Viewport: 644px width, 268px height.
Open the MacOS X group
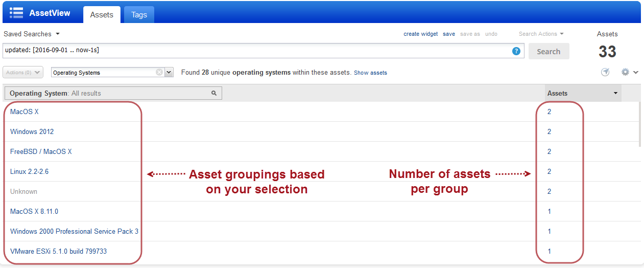click(x=25, y=111)
